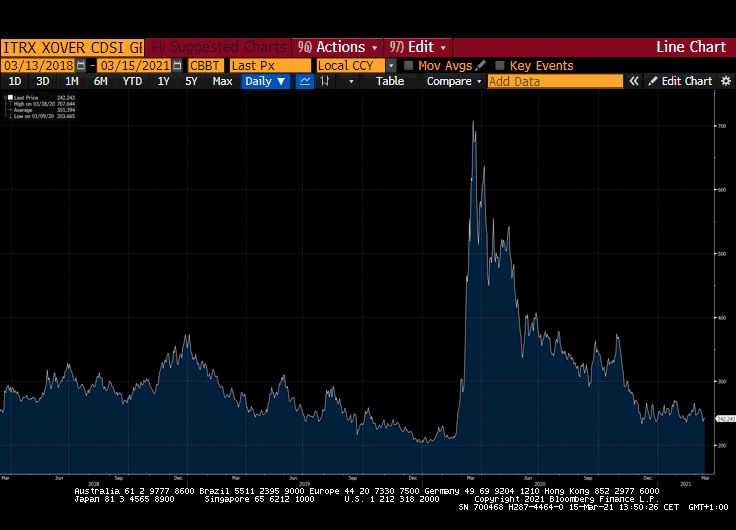Click the 500 y-axis label

722,254
